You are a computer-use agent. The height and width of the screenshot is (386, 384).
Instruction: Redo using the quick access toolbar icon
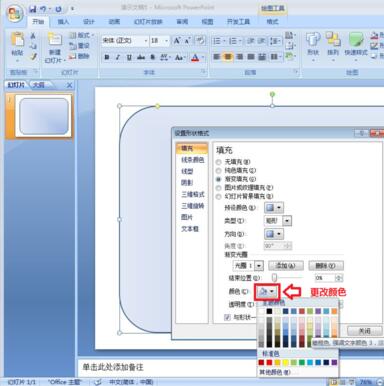(58, 9)
